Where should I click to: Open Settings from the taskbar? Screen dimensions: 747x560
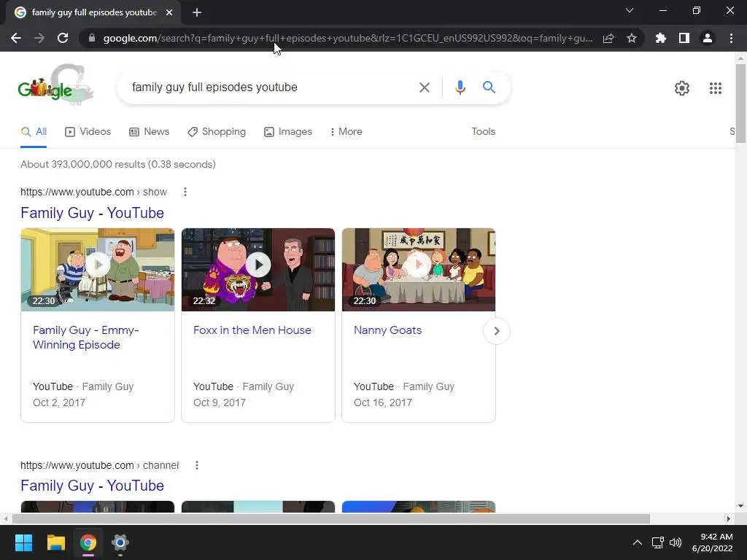[x=120, y=542]
